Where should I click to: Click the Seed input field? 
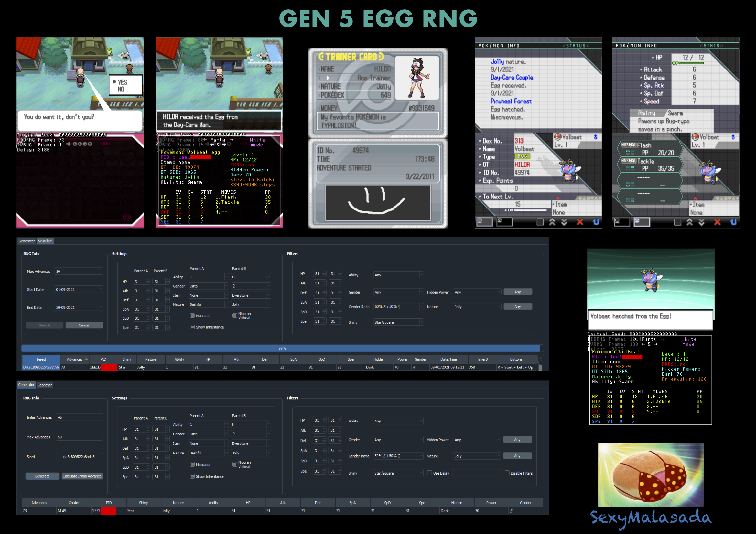[x=79, y=457]
